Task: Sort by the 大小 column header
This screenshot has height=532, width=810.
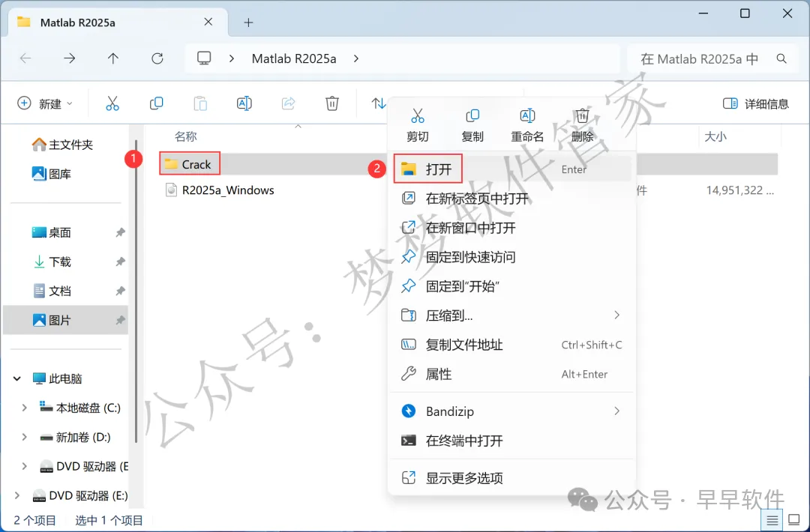Action: pos(715,136)
